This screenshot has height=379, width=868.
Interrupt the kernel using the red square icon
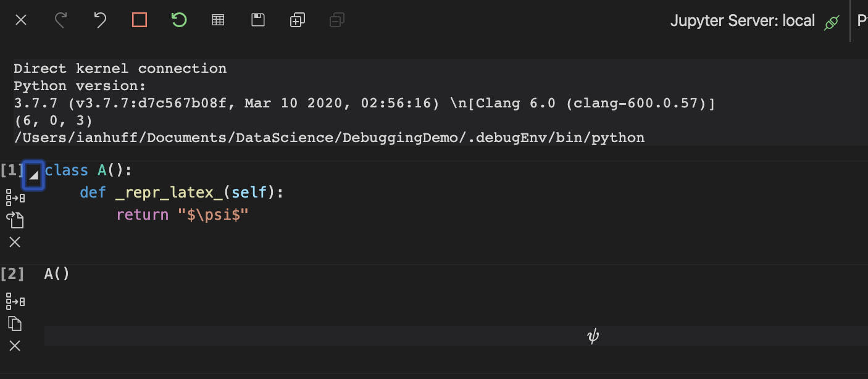[139, 20]
